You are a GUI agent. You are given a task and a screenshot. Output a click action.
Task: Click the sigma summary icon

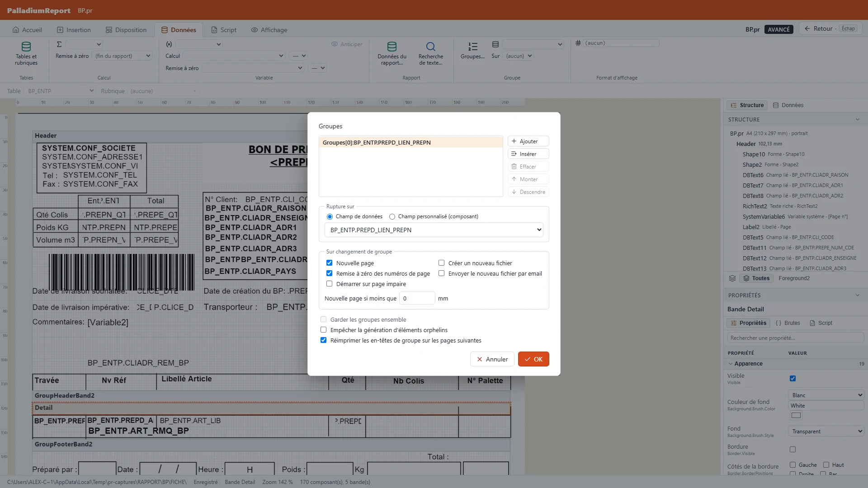(59, 44)
